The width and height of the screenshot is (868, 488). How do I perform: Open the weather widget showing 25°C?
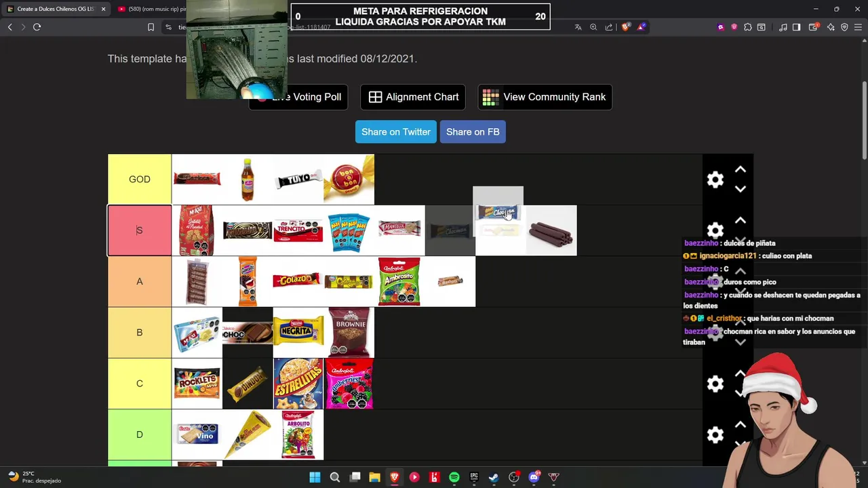pyautogui.click(x=34, y=477)
